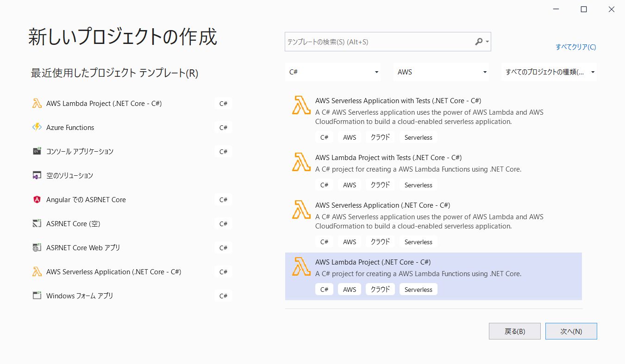Open the AWS platform filter dropdown
625x364 pixels.
pos(441,72)
